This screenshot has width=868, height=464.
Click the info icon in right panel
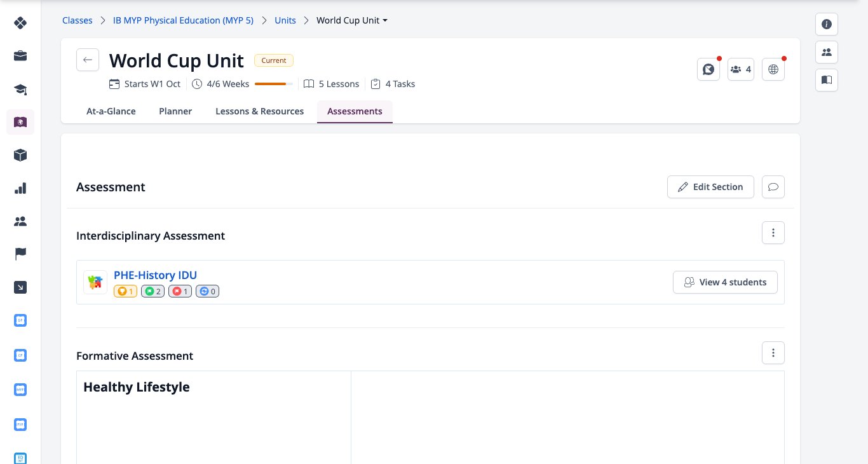click(x=827, y=24)
